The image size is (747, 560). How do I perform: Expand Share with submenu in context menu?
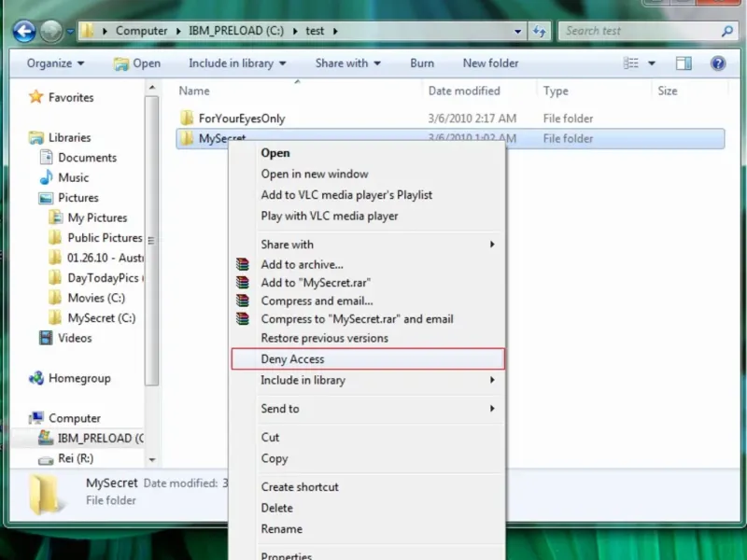pos(367,245)
